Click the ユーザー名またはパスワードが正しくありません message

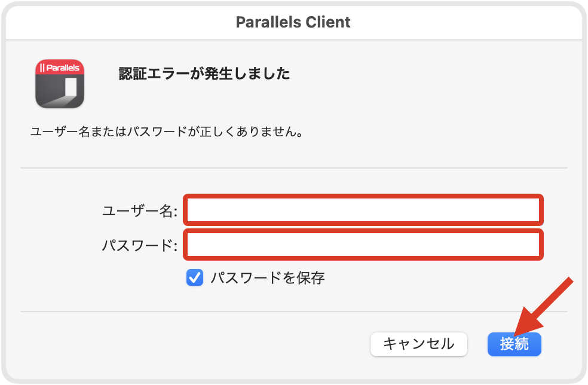coord(167,132)
